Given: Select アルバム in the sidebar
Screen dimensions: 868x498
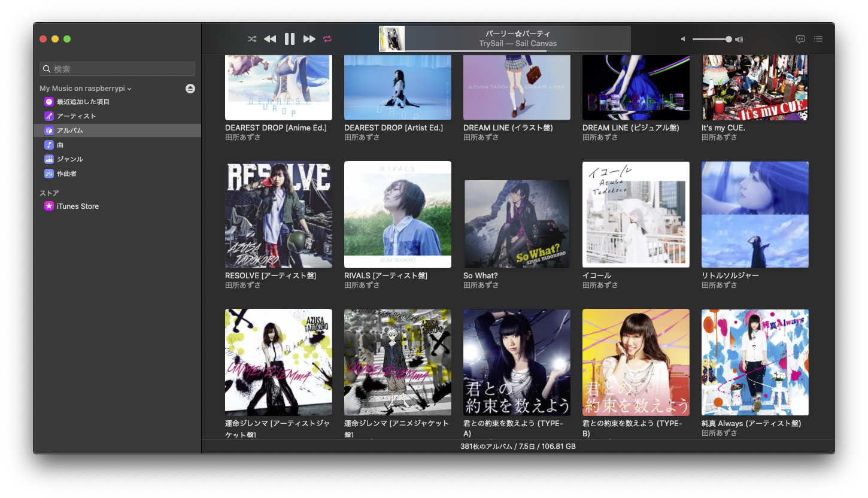Looking at the screenshot, I should point(117,130).
